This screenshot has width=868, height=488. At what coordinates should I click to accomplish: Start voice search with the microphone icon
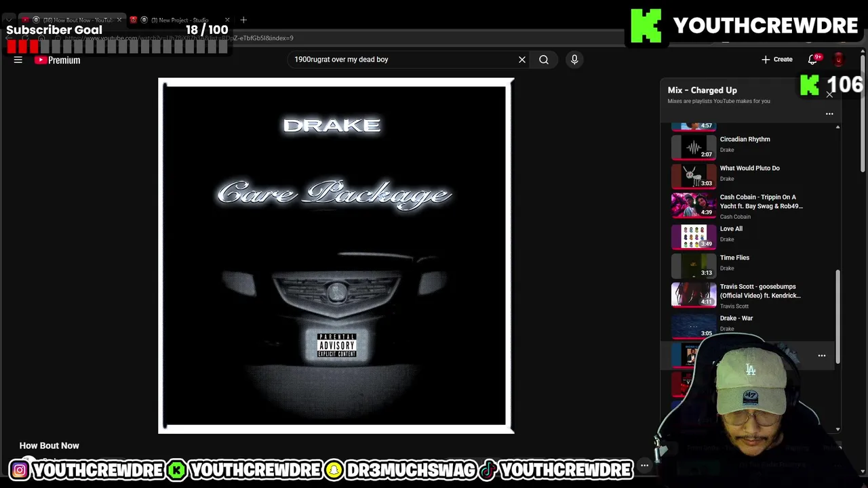click(x=574, y=60)
